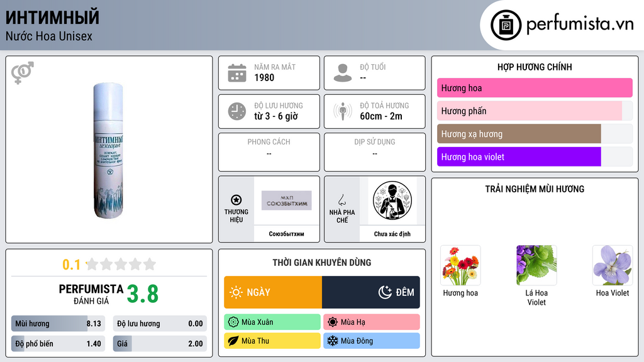Click the snowflake icon in Mùa Đông
644x362 pixels.
point(333,341)
